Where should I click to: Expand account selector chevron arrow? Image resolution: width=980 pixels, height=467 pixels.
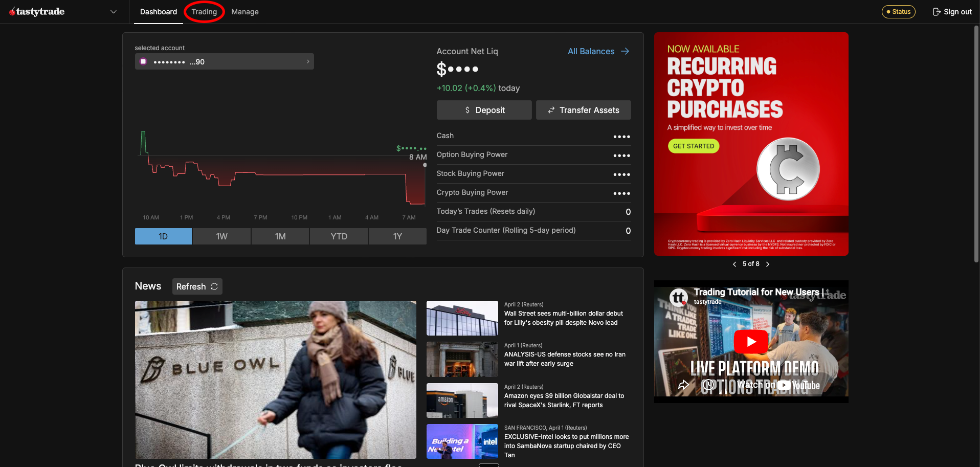[x=308, y=61]
